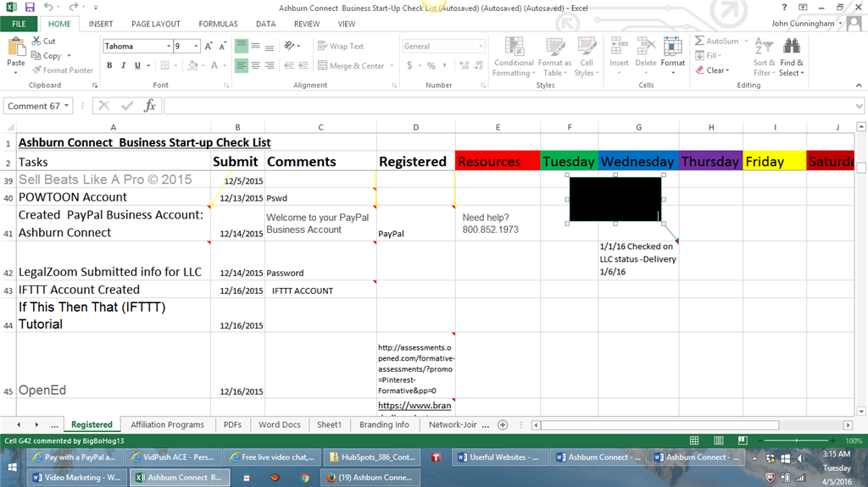The width and height of the screenshot is (868, 487).
Task: Open the font name Tahoma dropdown
Action: coord(169,47)
